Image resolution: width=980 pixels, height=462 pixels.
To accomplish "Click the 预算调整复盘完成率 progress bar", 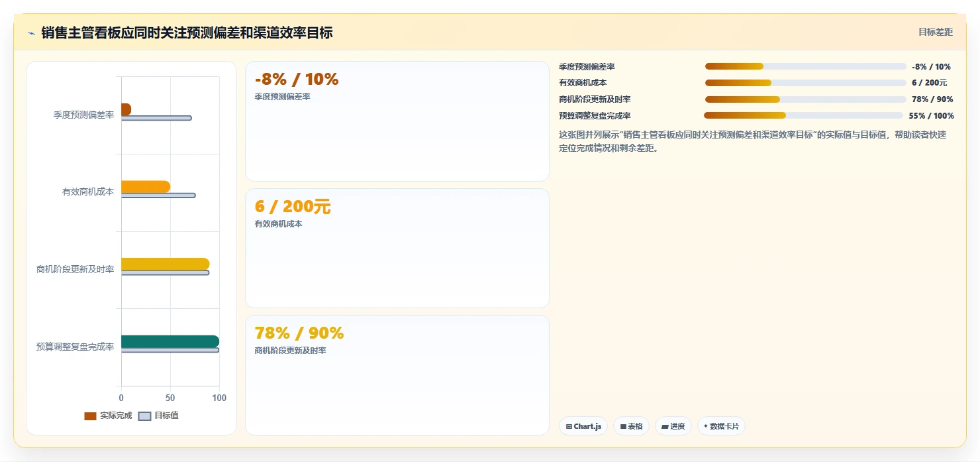I will 803,115.
